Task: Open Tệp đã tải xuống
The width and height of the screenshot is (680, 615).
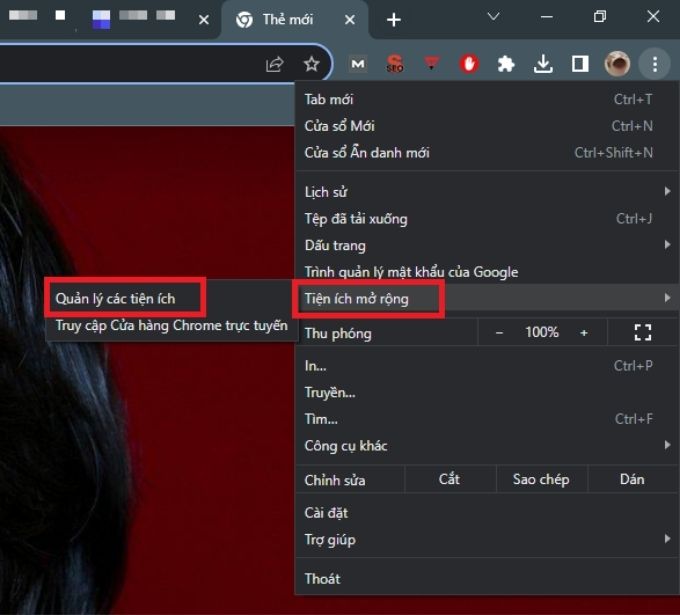Action: coord(486,219)
